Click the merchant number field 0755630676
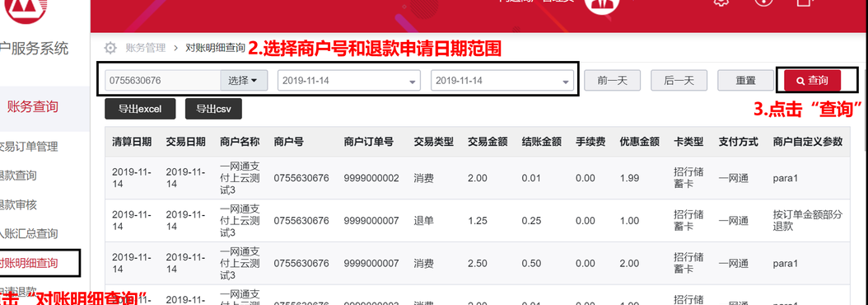Screen dimensions: 868x305 163,81
